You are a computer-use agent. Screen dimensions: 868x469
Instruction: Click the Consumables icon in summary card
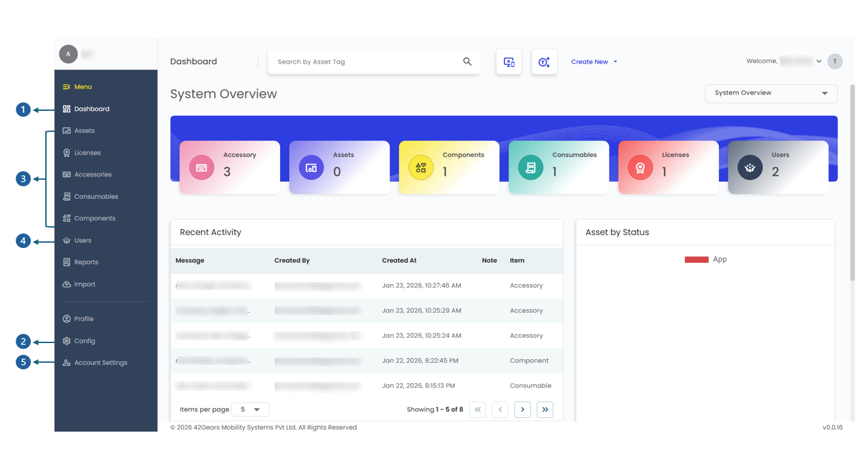pyautogui.click(x=530, y=168)
